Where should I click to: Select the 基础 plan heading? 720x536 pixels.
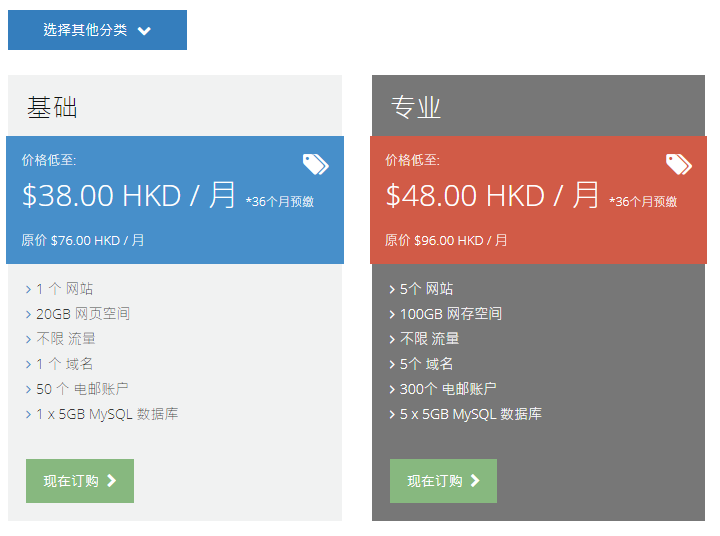[52, 107]
